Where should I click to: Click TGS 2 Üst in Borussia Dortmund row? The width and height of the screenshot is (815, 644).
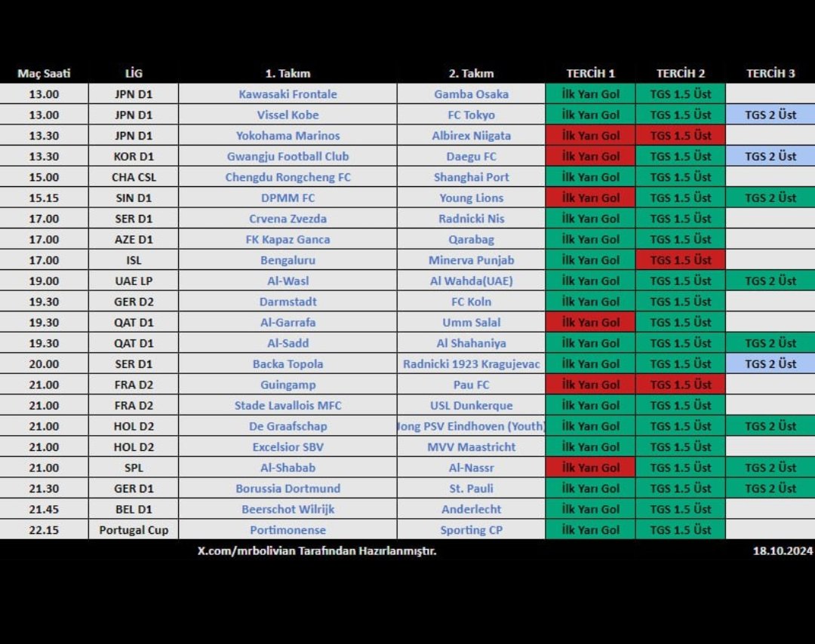point(770,489)
